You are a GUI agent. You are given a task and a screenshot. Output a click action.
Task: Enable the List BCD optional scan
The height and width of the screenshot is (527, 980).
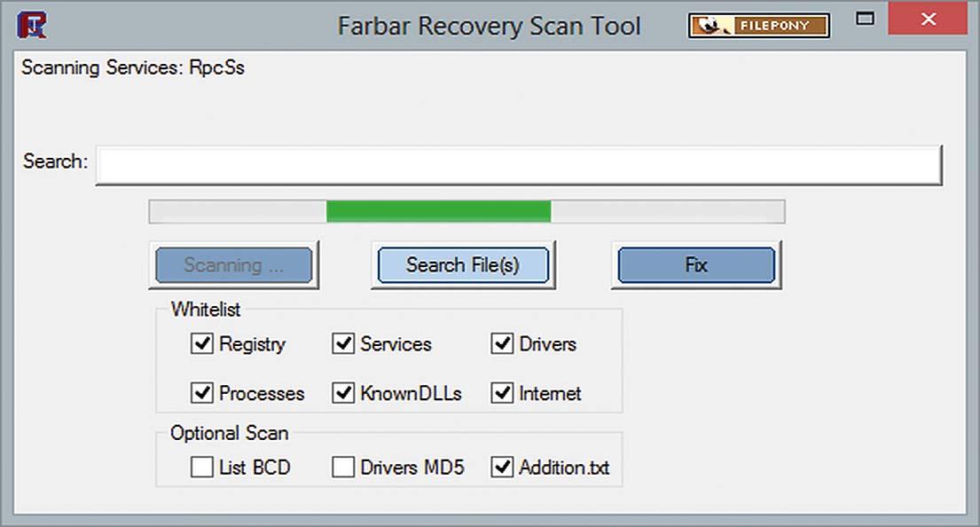coord(202,467)
